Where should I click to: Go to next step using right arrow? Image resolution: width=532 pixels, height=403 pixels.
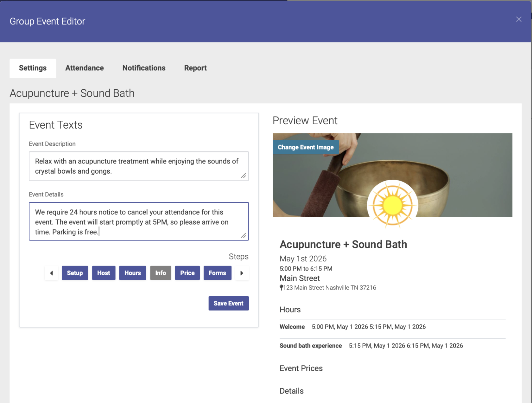242,273
